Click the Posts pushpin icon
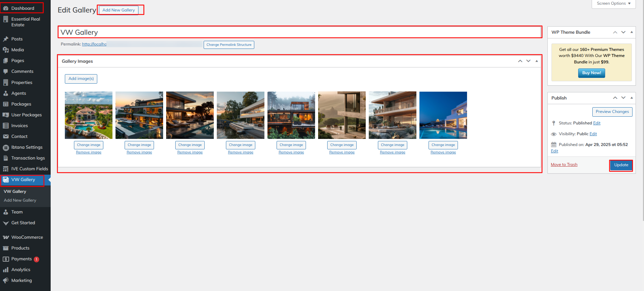The image size is (644, 291). (6, 39)
